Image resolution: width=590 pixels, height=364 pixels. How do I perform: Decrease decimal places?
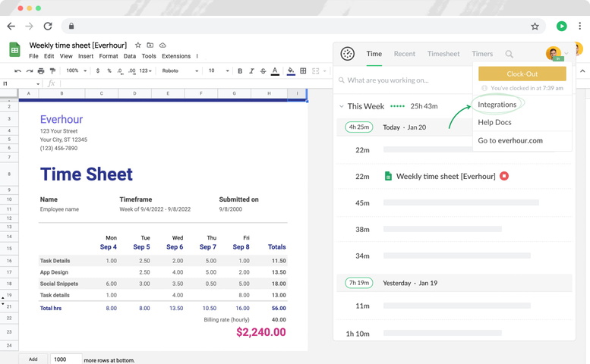(x=120, y=71)
